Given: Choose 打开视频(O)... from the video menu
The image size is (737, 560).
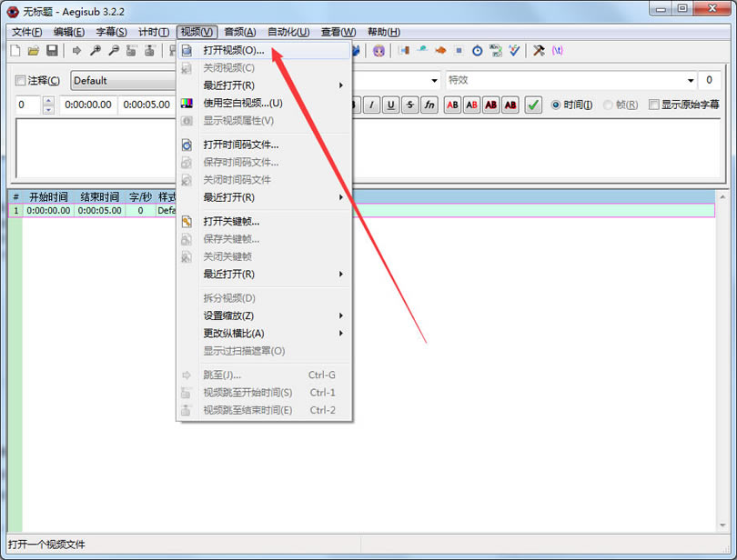Looking at the screenshot, I should click(234, 50).
